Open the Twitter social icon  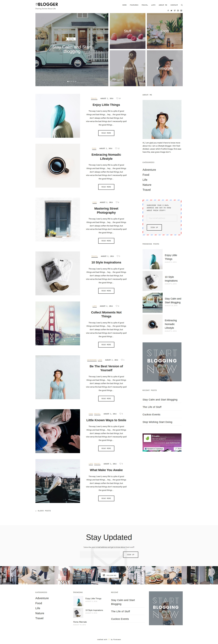tap(171, 10)
